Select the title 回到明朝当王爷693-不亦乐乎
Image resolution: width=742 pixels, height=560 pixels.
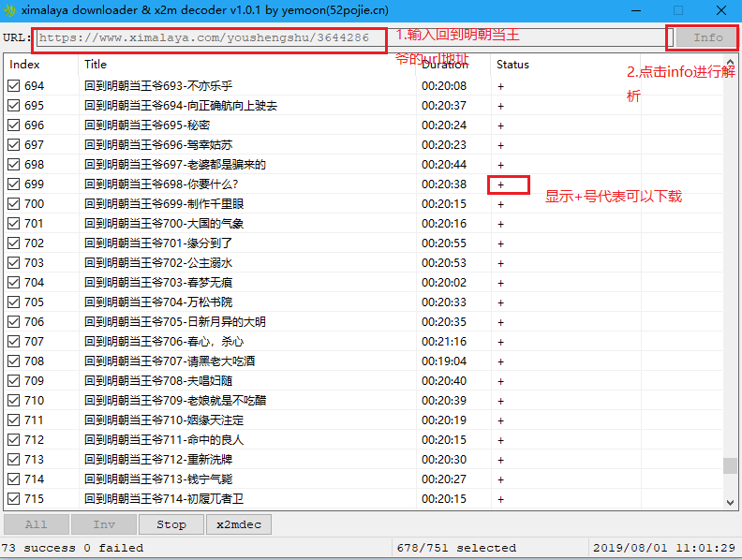point(158,85)
